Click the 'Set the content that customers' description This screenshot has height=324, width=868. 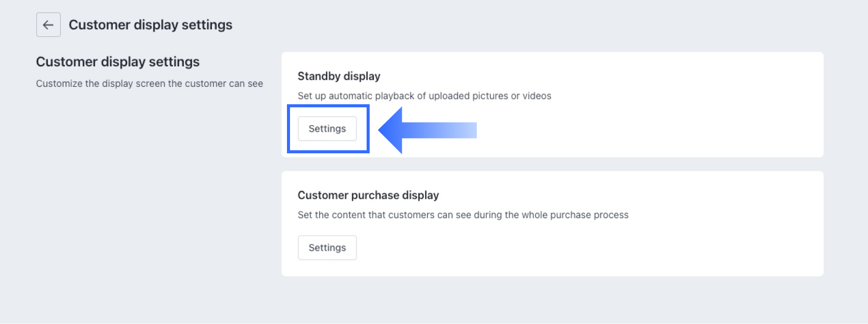463,215
